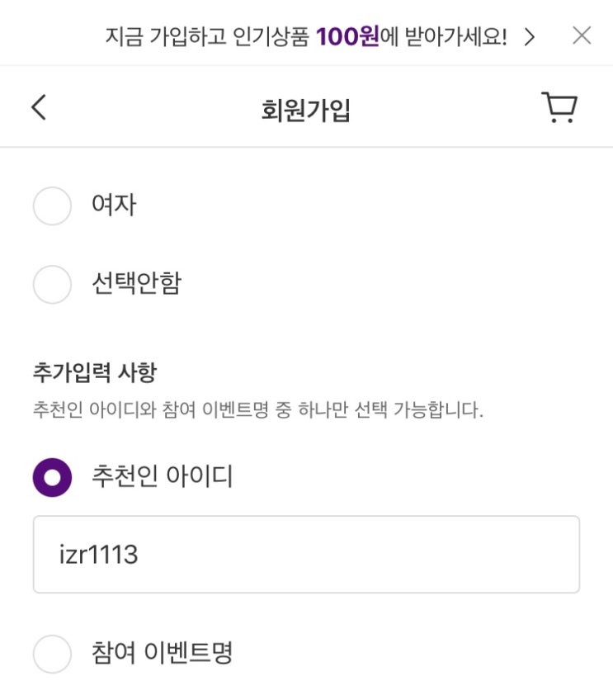Click the 회원가입 page title
The height and width of the screenshot is (700, 613).
click(306, 110)
